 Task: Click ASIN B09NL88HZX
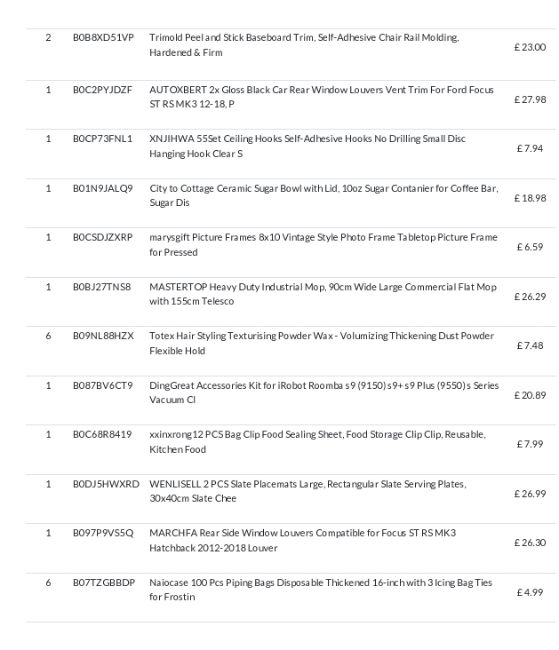click(x=103, y=336)
